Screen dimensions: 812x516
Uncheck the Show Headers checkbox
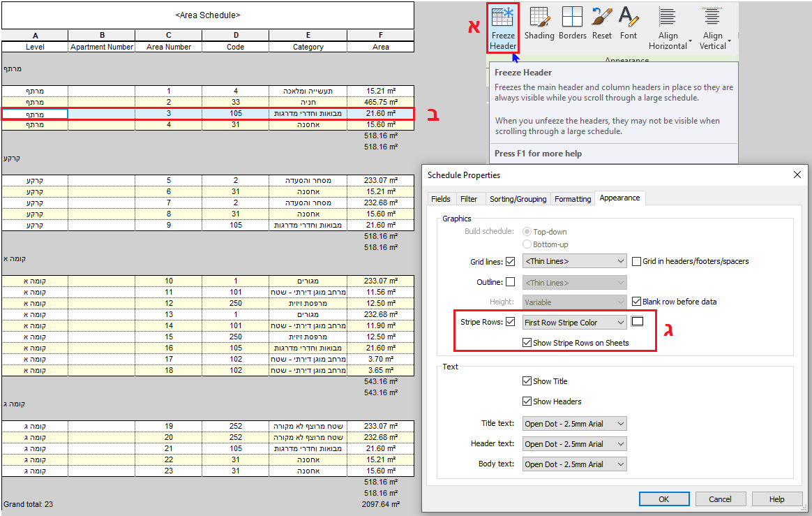tap(528, 401)
